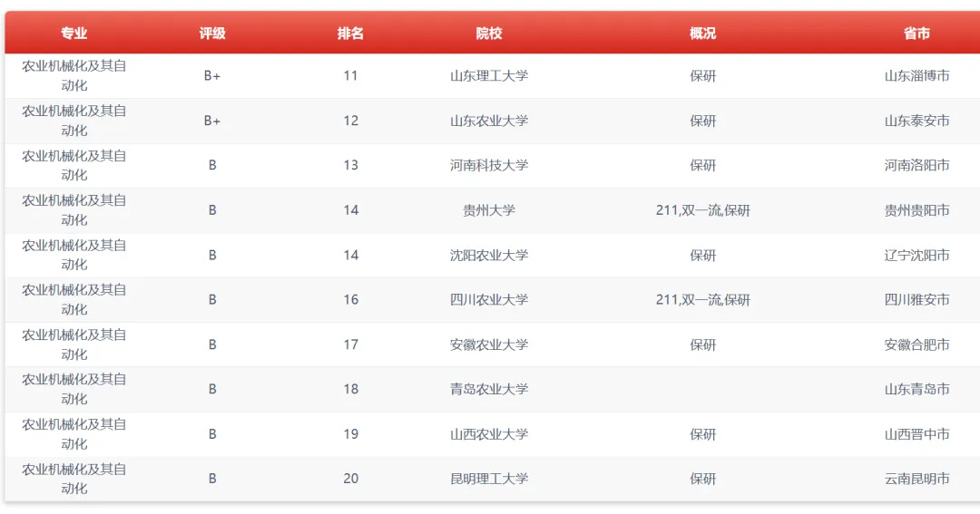Select the 贵州大学 school cell
The image size is (980, 514).
(x=489, y=209)
